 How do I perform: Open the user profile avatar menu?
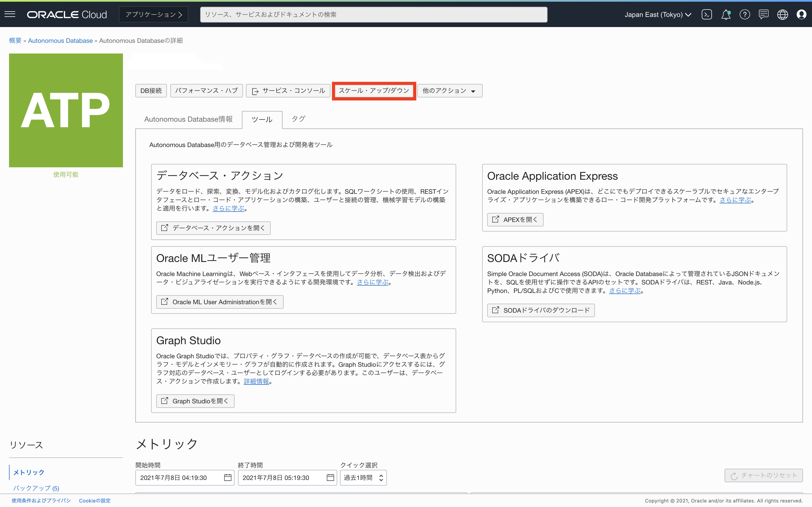tap(801, 14)
